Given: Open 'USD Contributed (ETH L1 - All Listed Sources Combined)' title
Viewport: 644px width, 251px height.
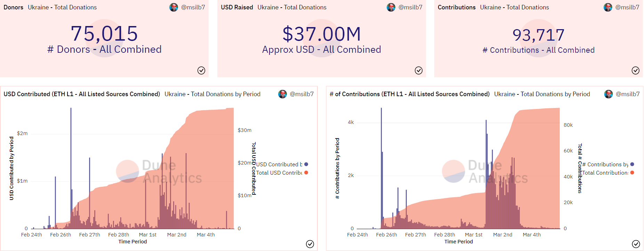Looking at the screenshot, I should 82,94.
